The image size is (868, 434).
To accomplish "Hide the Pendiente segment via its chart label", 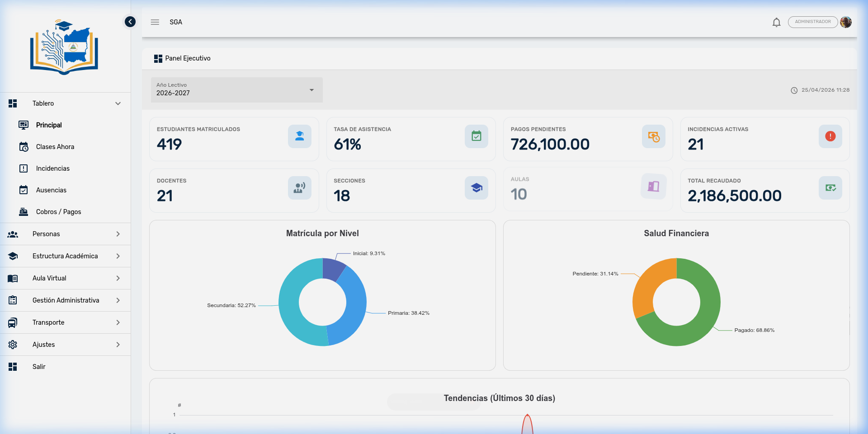I will tap(595, 273).
